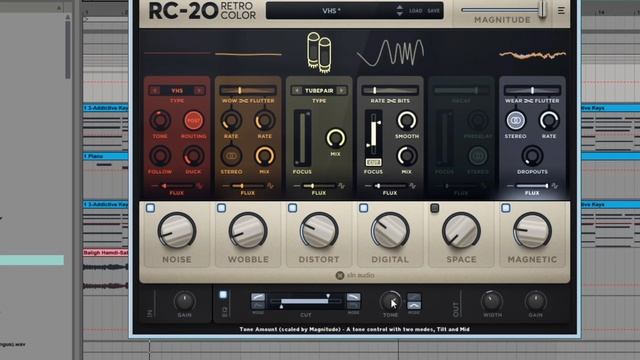Select the lower high-cut mode icon
640x360 pixels.
(x=353, y=305)
